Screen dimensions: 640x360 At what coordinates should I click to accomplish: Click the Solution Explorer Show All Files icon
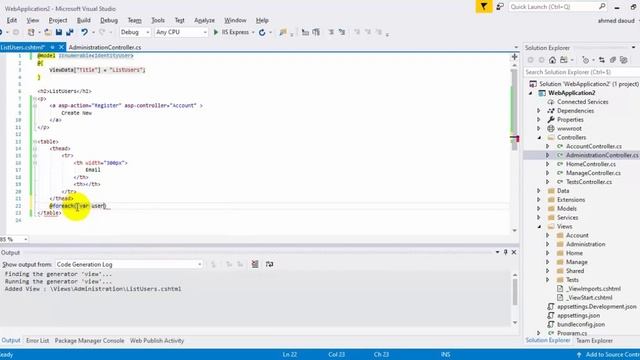pyautogui.click(x=623, y=60)
